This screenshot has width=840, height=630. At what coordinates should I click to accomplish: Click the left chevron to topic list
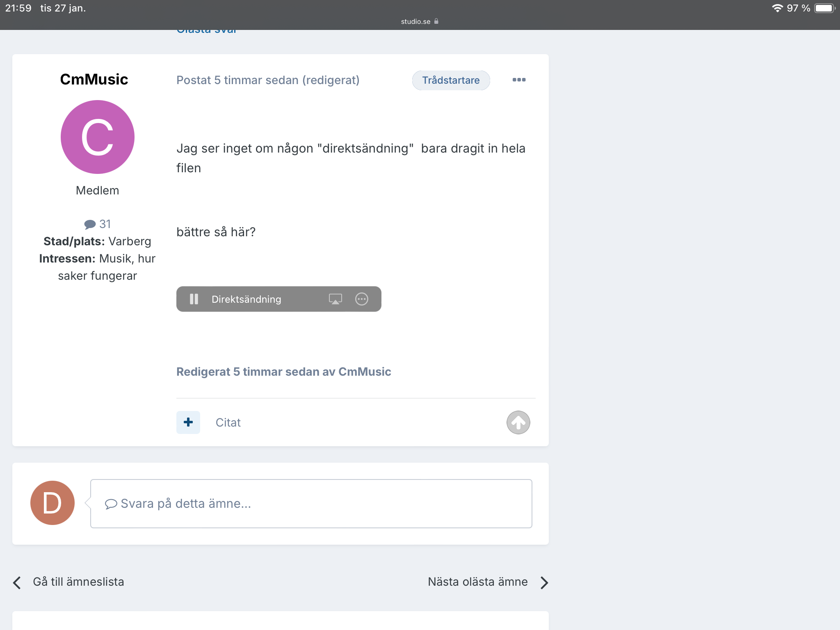pyautogui.click(x=17, y=582)
